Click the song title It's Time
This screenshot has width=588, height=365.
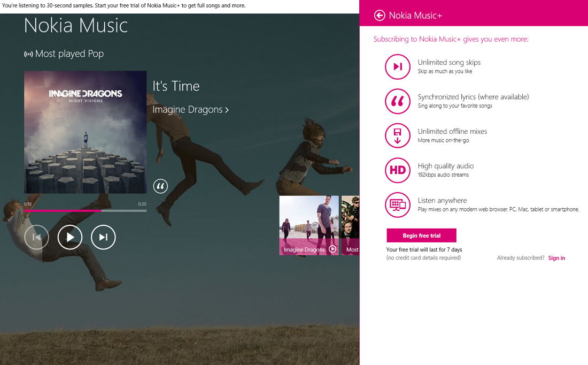point(176,86)
